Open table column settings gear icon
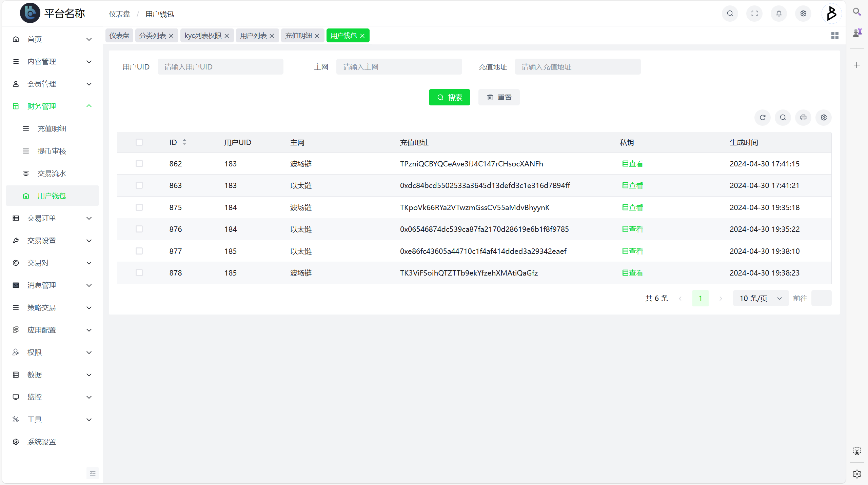 (824, 118)
